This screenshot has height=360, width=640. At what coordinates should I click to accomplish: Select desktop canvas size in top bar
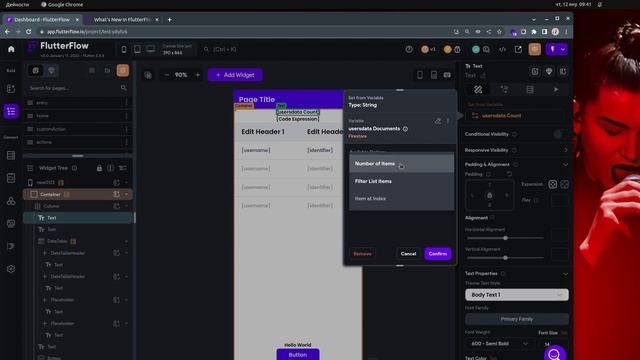coord(151,49)
